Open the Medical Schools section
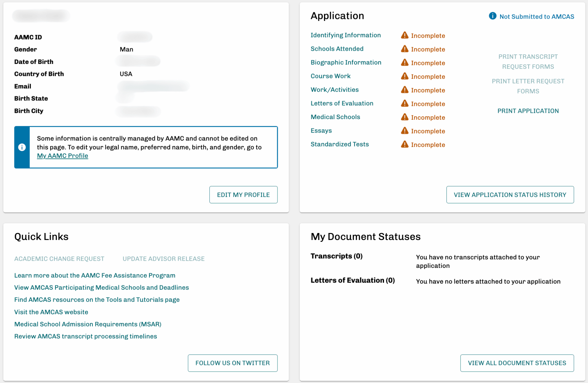The image size is (588, 383). click(x=335, y=117)
